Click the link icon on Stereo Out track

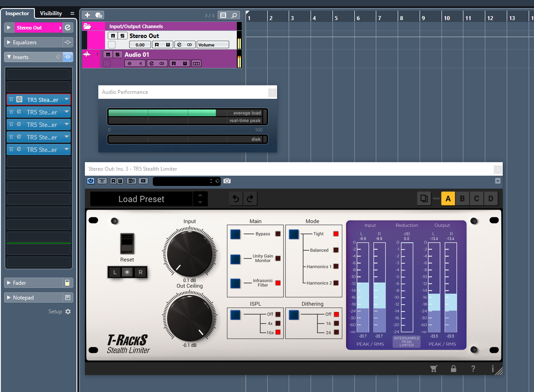(189, 45)
